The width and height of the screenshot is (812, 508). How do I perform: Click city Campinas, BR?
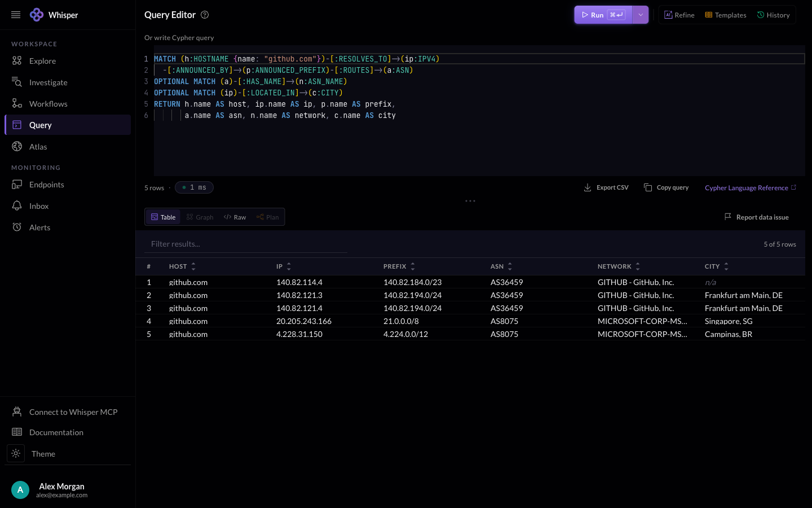729,334
